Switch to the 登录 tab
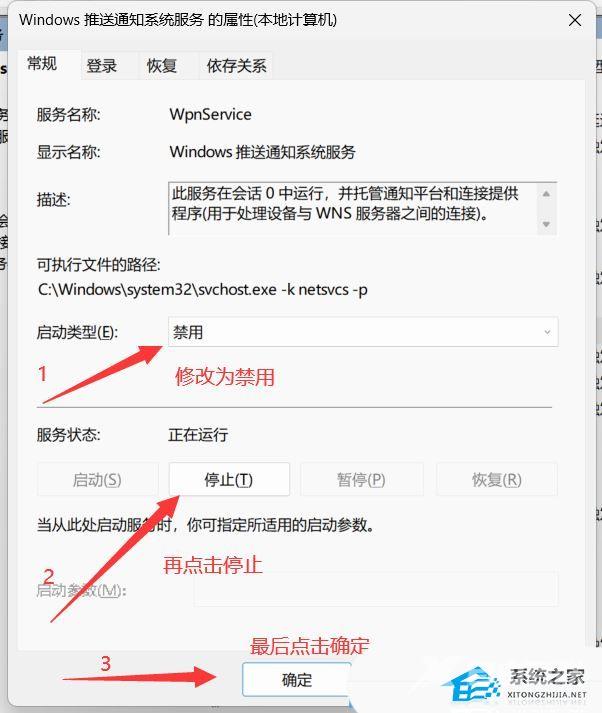 pyautogui.click(x=101, y=66)
